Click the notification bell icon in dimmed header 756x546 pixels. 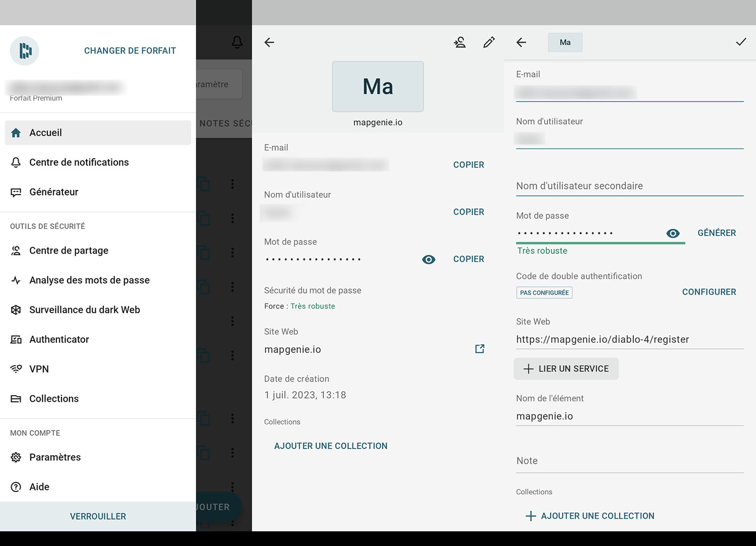(237, 42)
